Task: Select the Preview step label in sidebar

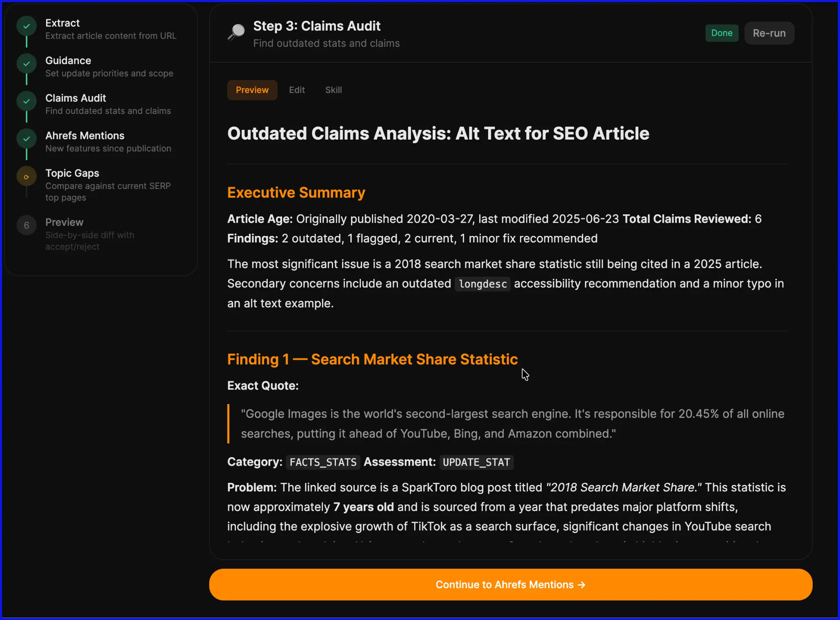Action: (64, 222)
